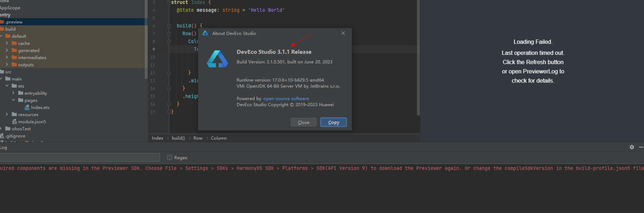Select the .gitignore file

[x=15, y=136]
